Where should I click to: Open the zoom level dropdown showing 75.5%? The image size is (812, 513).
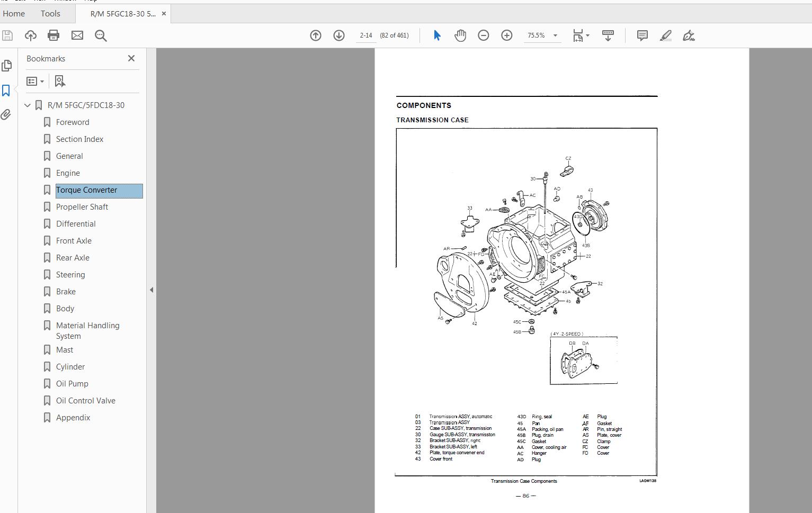[x=555, y=35]
